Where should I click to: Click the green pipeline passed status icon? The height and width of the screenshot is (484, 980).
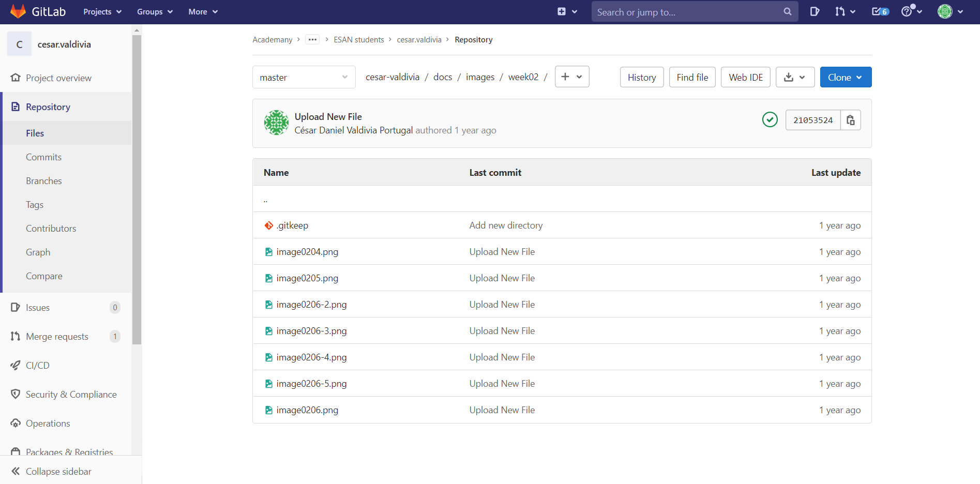[x=770, y=120]
